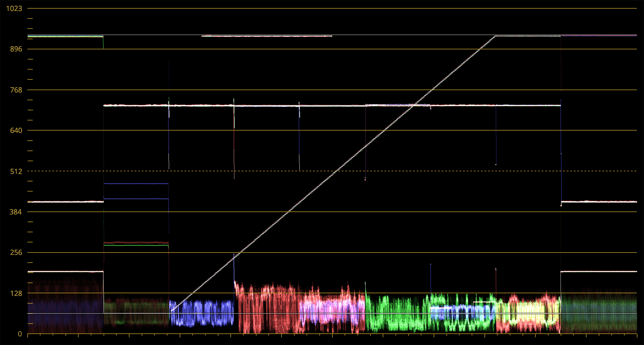
Task: Select the 768 scale label
Action: (16, 90)
